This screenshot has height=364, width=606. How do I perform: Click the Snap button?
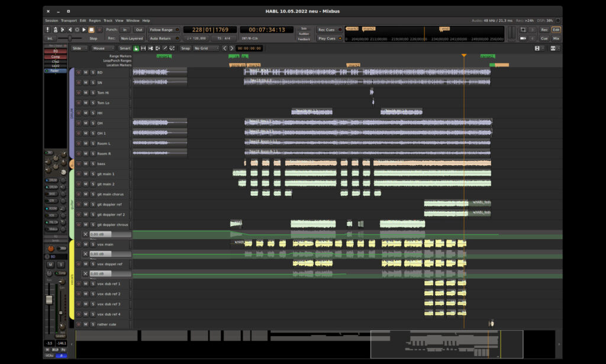[185, 49]
